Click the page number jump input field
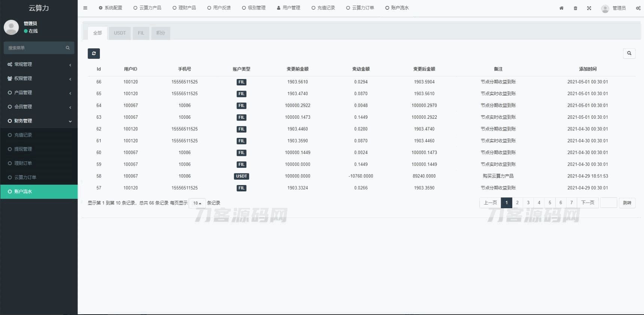Screen dimensions: 644x315 (x=608, y=203)
